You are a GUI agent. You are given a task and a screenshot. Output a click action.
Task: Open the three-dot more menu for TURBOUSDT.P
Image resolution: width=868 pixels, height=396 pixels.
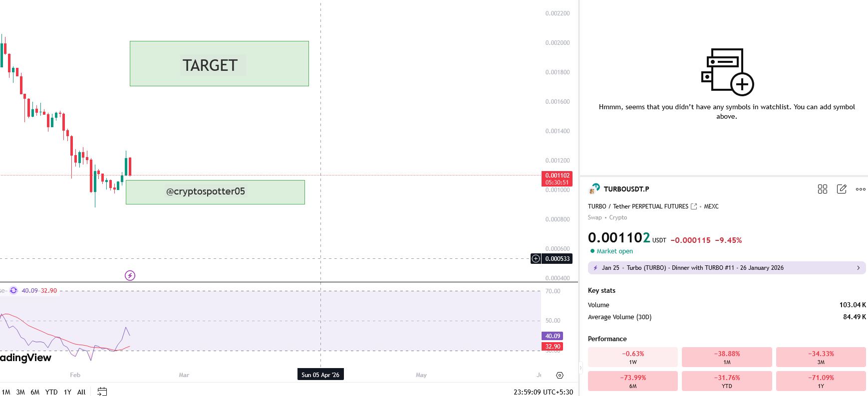[x=861, y=189]
